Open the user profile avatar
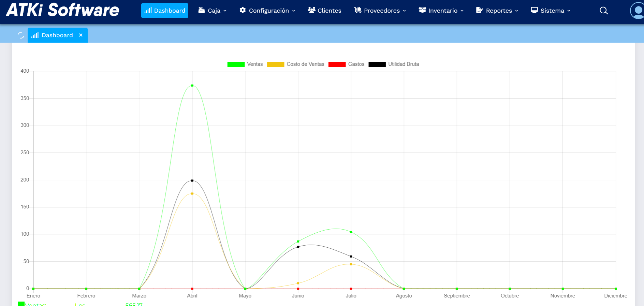The image size is (644, 306). point(637,11)
